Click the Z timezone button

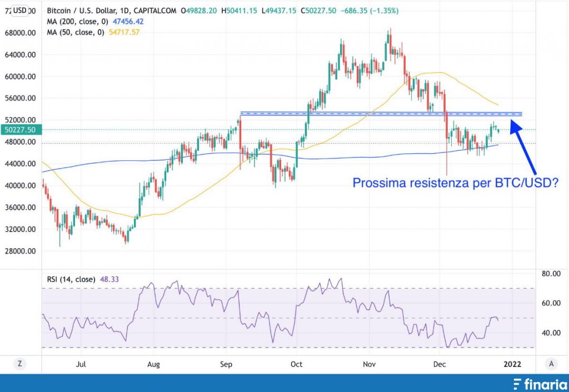pyautogui.click(x=20, y=363)
